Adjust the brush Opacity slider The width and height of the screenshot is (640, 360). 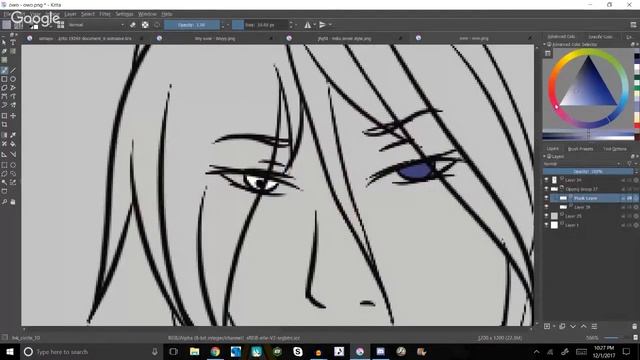[x=192, y=25]
